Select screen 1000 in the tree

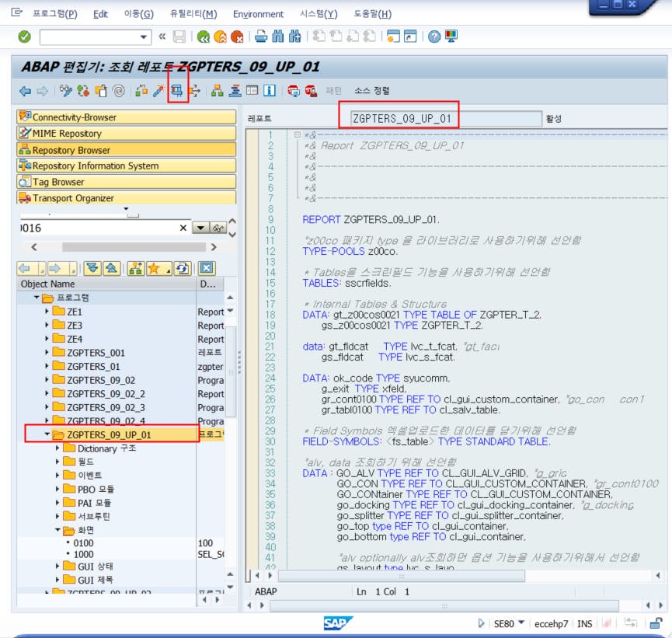pyautogui.click(x=83, y=554)
